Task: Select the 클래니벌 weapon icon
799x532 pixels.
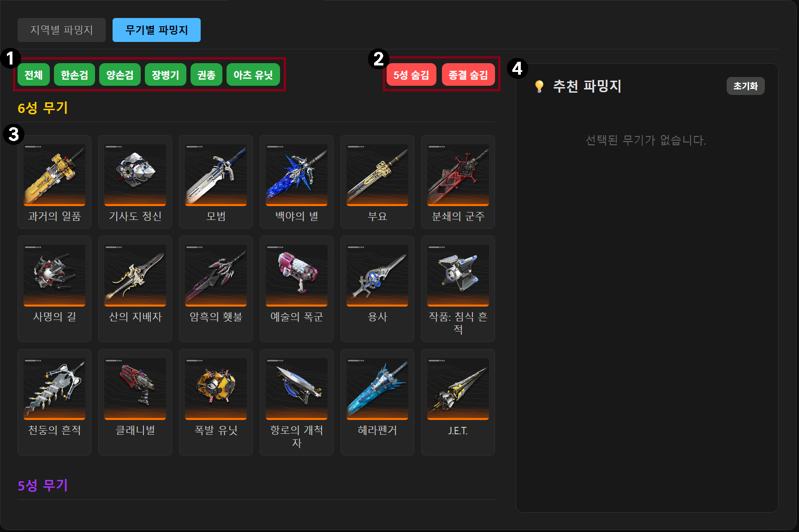Action: coord(135,389)
